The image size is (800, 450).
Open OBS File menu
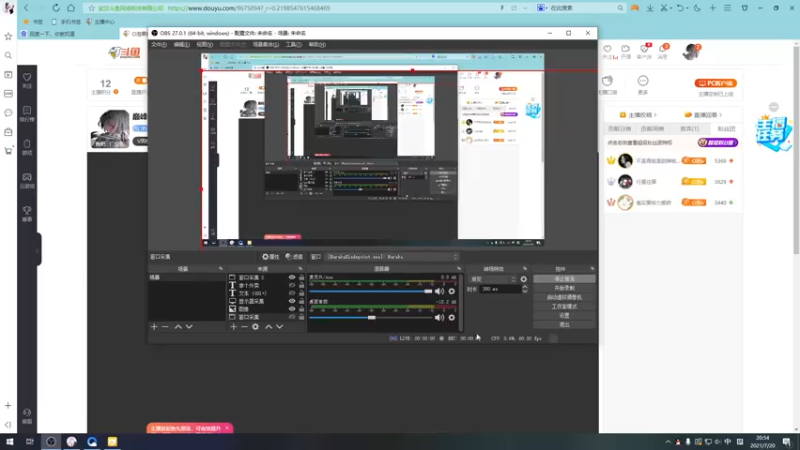pyautogui.click(x=159, y=44)
